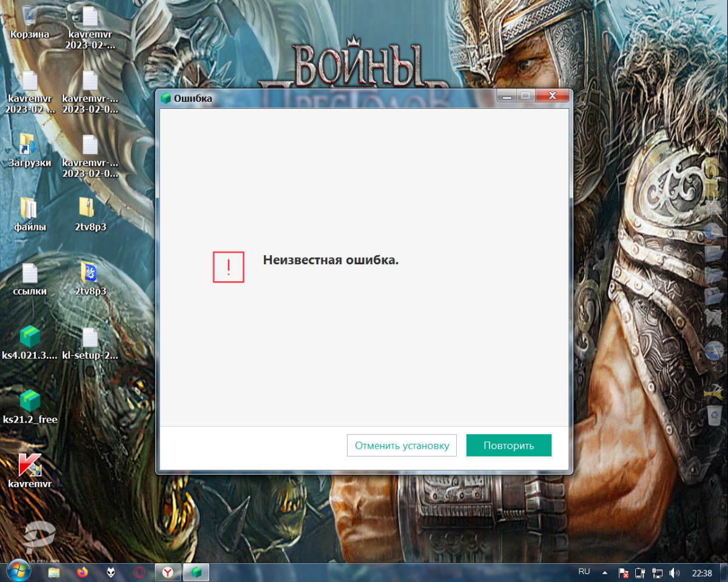Click the power icon in tray
728x582 pixels.
coord(640,572)
